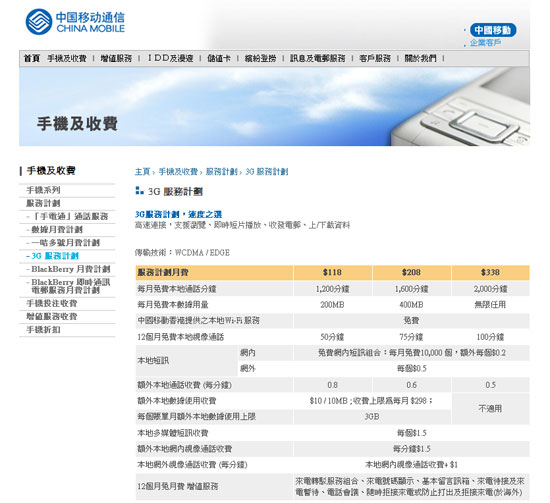550x503 pixels.
Task: Open 關於我們 in the navigation bar
Action: [420, 58]
